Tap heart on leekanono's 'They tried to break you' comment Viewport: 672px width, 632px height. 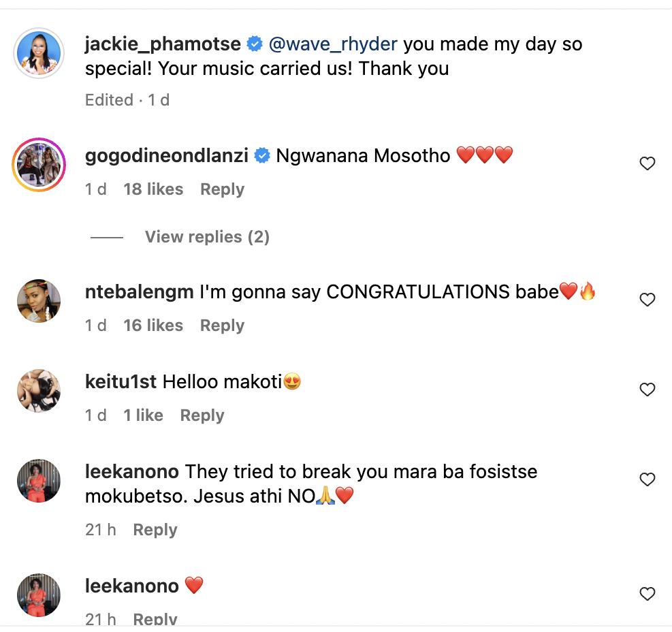coord(647,479)
